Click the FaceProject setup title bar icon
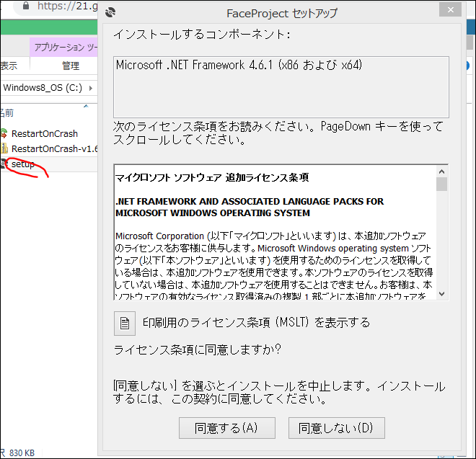The image size is (476, 459). point(110,12)
